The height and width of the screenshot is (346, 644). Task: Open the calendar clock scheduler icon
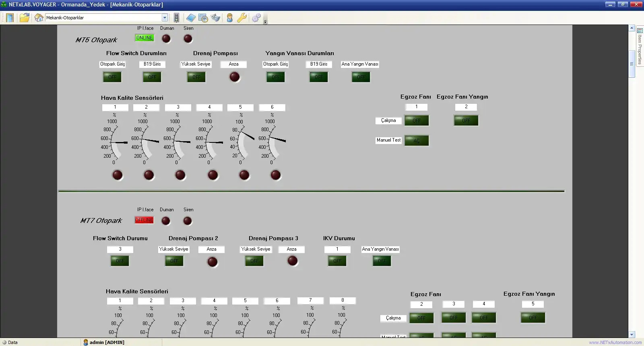[203, 18]
